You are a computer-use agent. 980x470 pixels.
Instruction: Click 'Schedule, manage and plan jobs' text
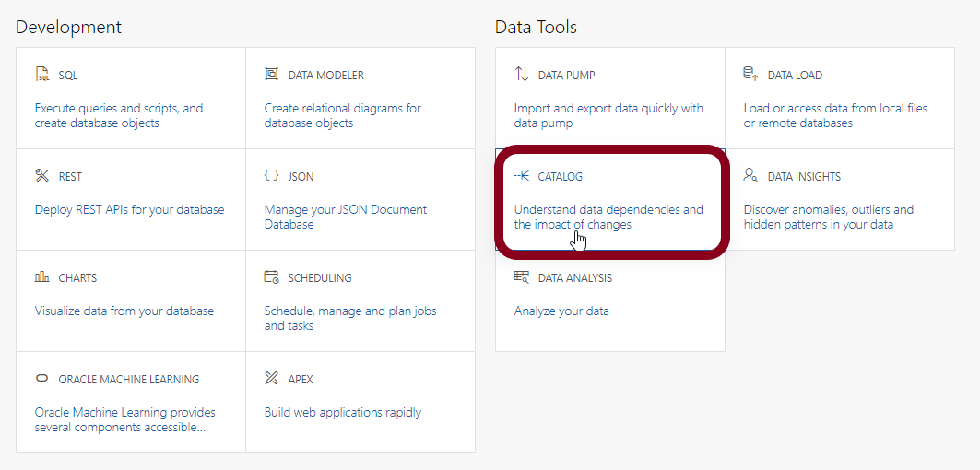coord(350,318)
